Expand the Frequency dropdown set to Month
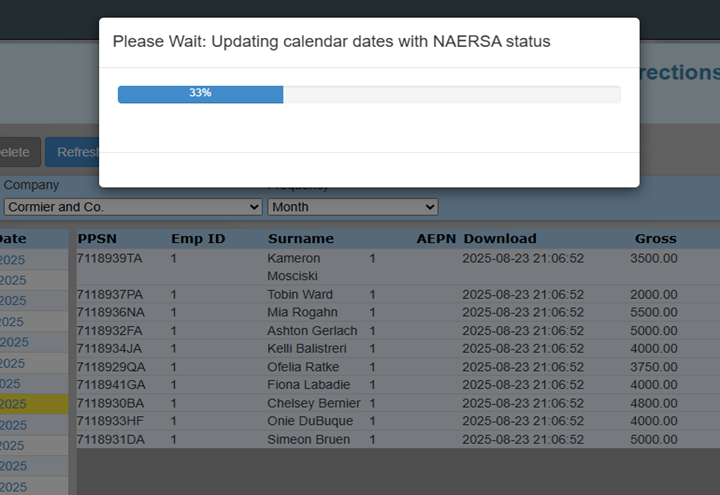Viewport: 720px width, 495px height. [352, 207]
